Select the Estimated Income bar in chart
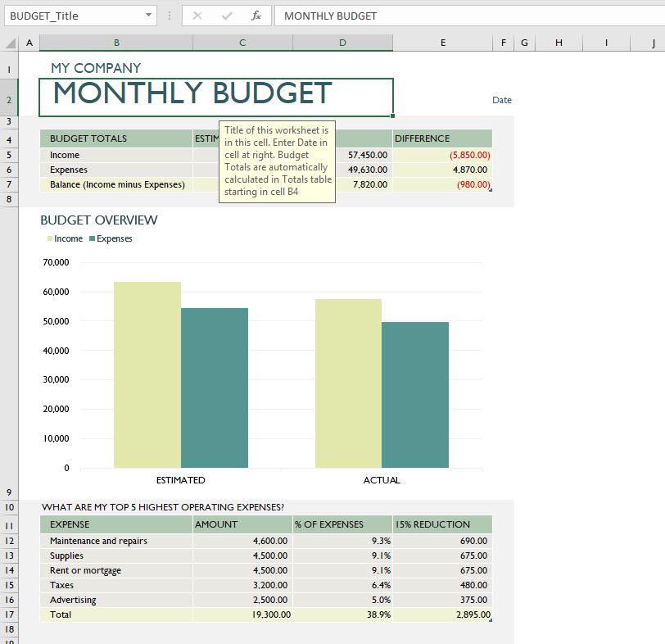This screenshot has width=665, height=644. (147, 374)
